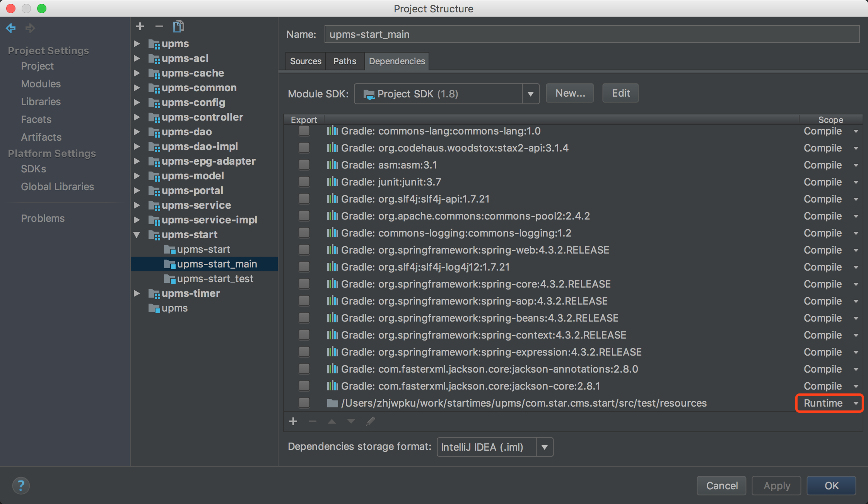Open help via the question mark icon
The width and height of the screenshot is (868, 504).
click(21, 486)
